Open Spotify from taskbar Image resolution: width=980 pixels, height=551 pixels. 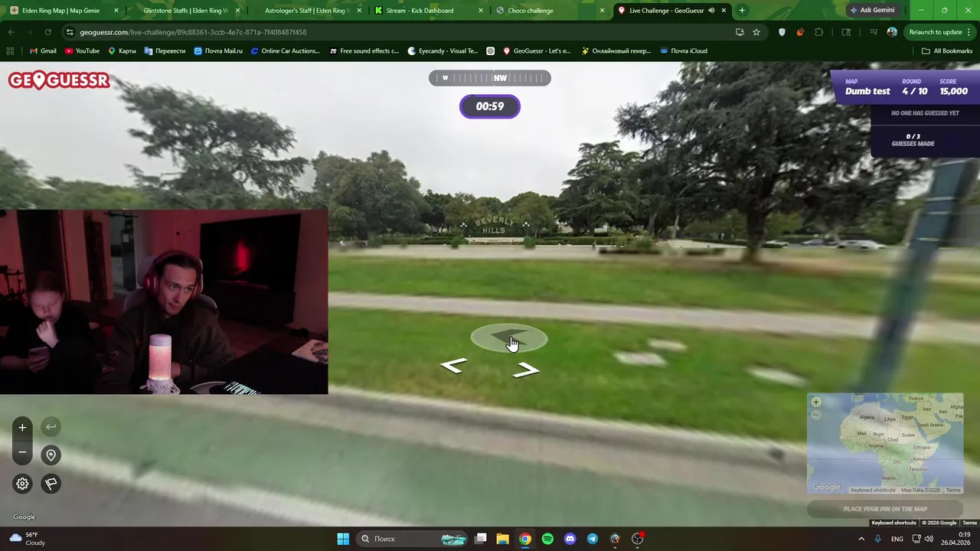click(547, 539)
